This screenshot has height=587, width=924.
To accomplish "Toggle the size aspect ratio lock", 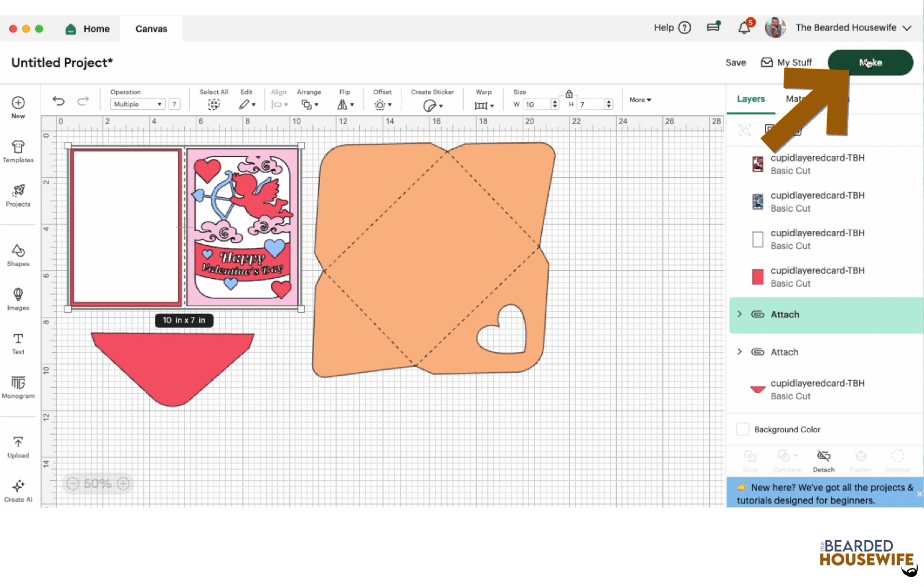I will tap(569, 94).
